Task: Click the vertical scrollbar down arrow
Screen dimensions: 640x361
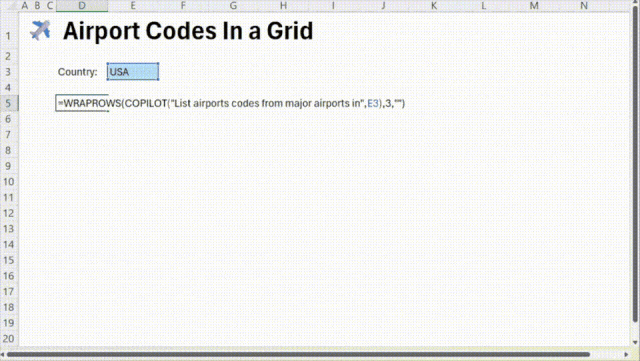Action: click(x=635, y=343)
